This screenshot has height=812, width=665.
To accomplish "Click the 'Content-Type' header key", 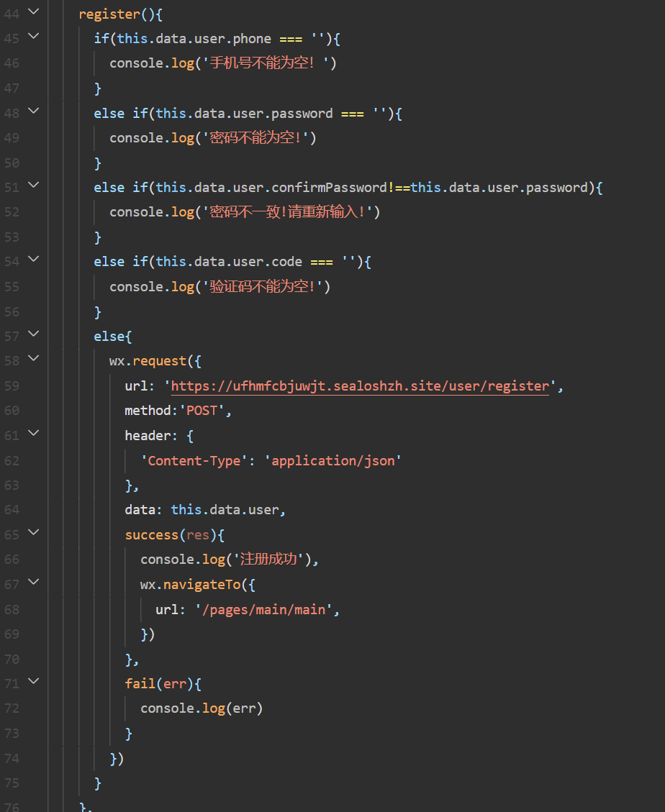I will [x=194, y=461].
